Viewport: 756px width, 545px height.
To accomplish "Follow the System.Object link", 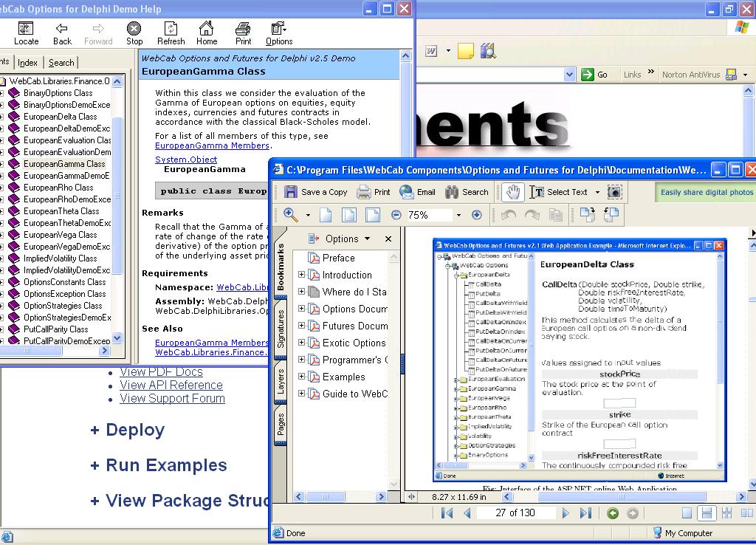I will click(x=186, y=160).
